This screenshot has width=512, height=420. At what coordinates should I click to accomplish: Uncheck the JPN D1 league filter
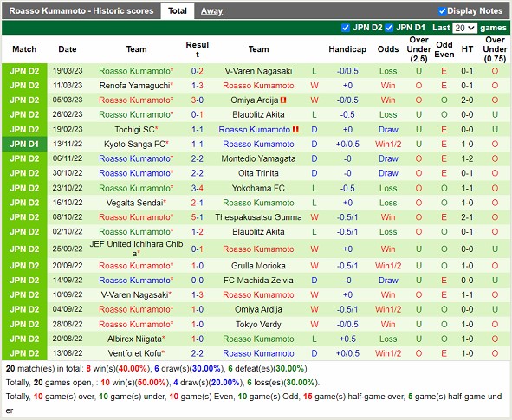[389, 28]
